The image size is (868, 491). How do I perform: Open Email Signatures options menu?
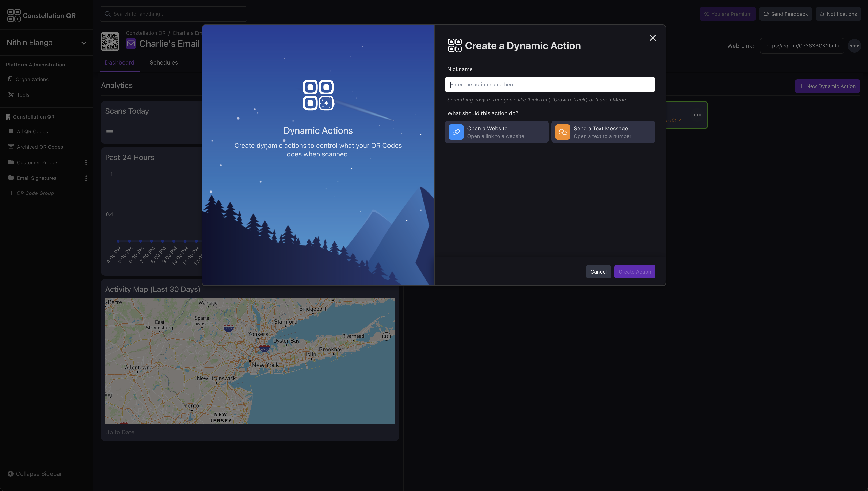(86, 178)
